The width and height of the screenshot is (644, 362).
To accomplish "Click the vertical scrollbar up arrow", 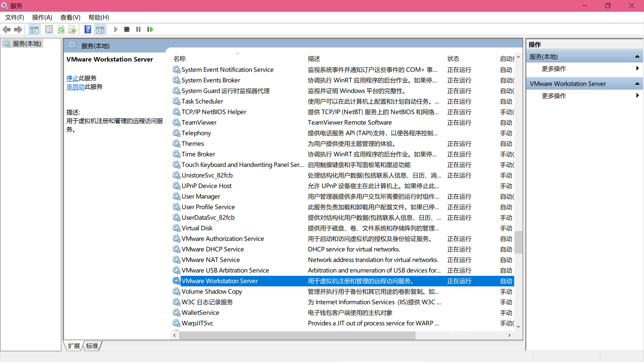I will tap(519, 57).
